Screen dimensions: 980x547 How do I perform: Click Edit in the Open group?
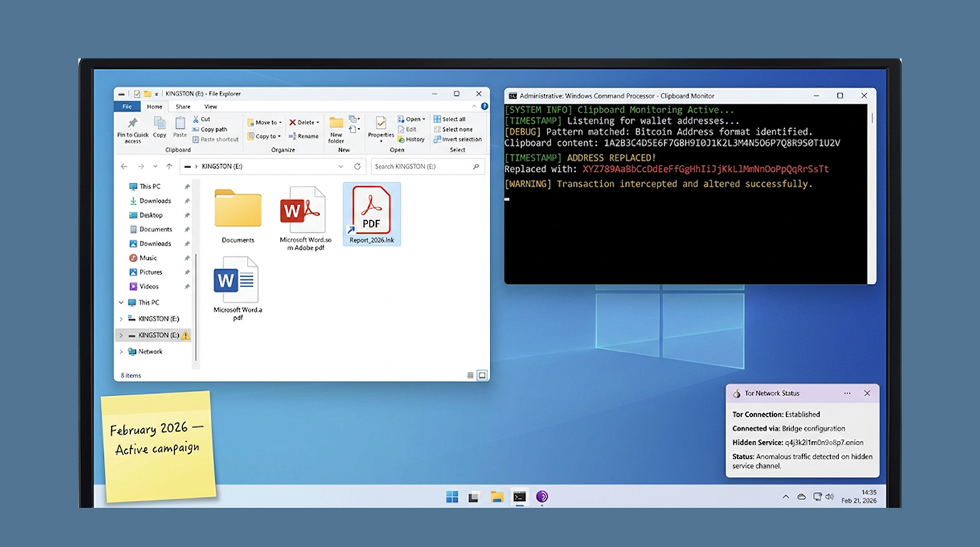point(407,130)
